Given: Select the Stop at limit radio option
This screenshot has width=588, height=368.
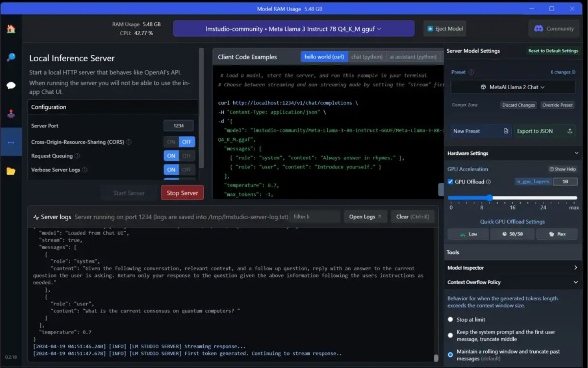Looking at the screenshot, I should 451,320.
